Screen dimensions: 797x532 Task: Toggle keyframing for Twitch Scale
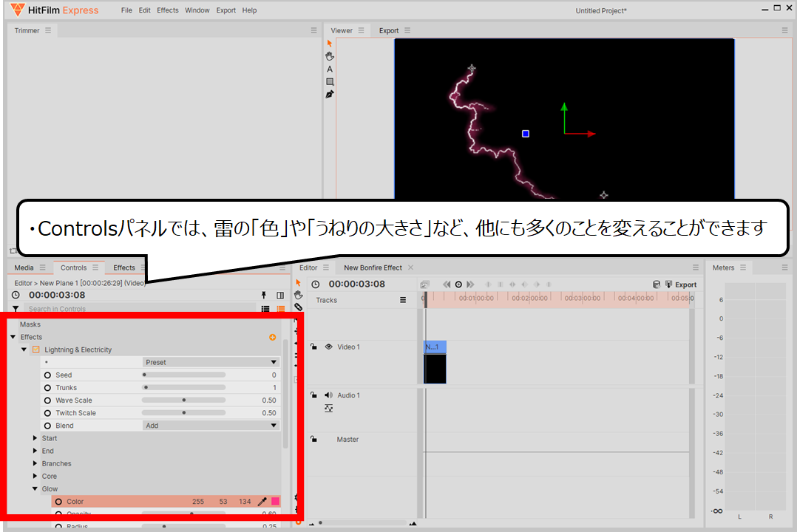(x=48, y=413)
